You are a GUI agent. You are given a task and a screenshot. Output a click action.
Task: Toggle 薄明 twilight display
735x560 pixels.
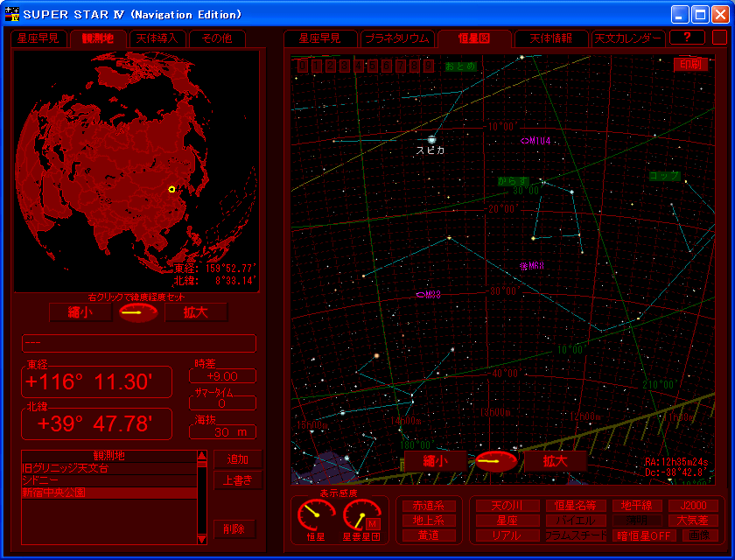pyautogui.click(x=638, y=521)
